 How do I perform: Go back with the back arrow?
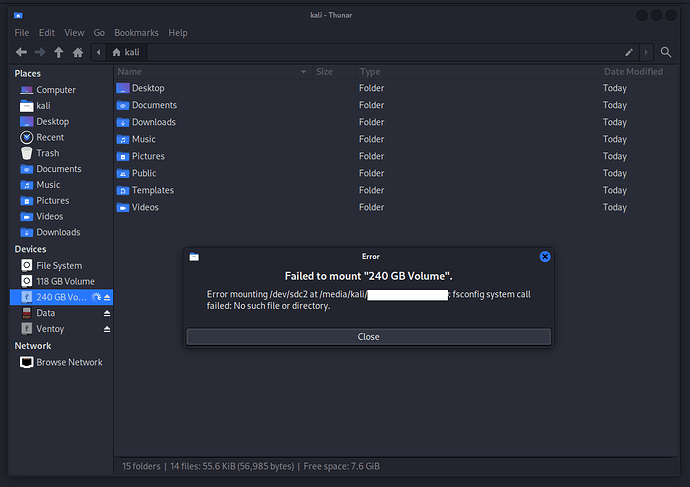coord(21,52)
